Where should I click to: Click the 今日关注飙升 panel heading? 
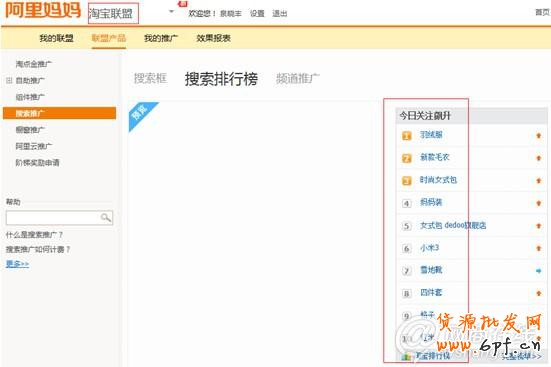click(x=425, y=116)
